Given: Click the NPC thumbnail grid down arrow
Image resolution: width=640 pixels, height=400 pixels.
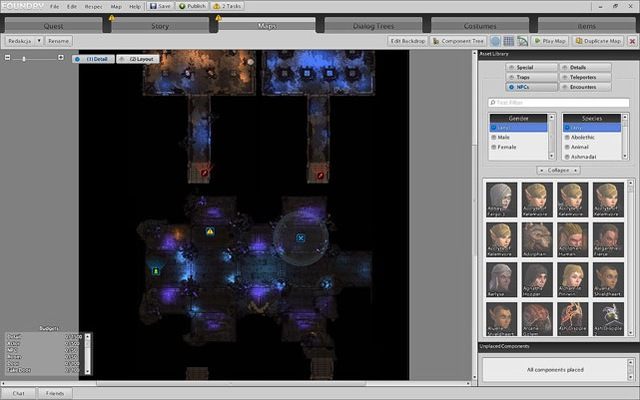Looking at the screenshot, I should (631, 333).
